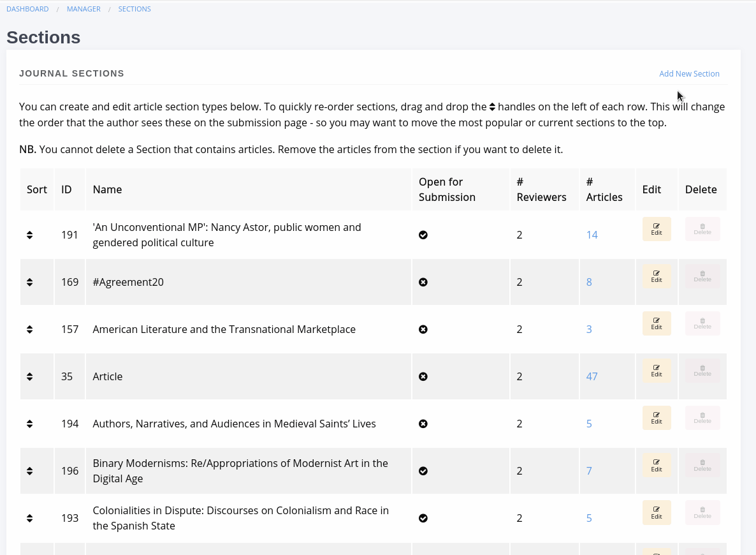This screenshot has height=555, width=756.
Task: Edit the Nancy Astor section
Action: click(656, 229)
